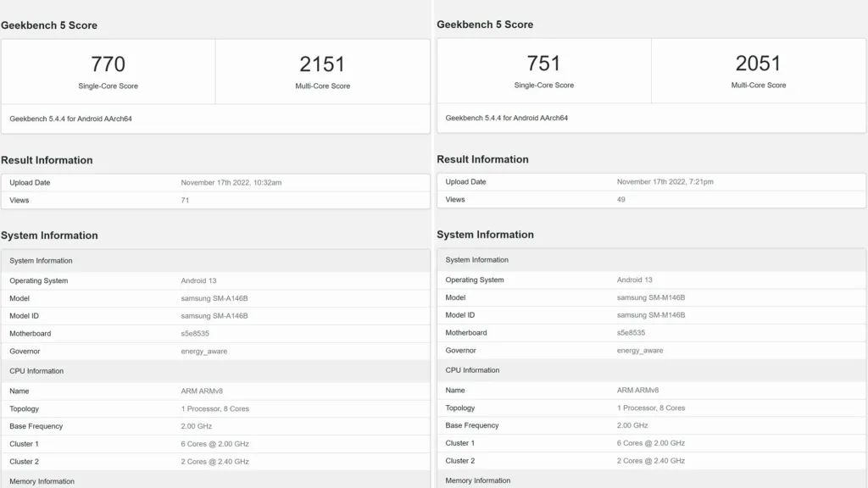The height and width of the screenshot is (488, 868).
Task: Click the 2051 multi-core score in right panel
Action: click(x=758, y=64)
